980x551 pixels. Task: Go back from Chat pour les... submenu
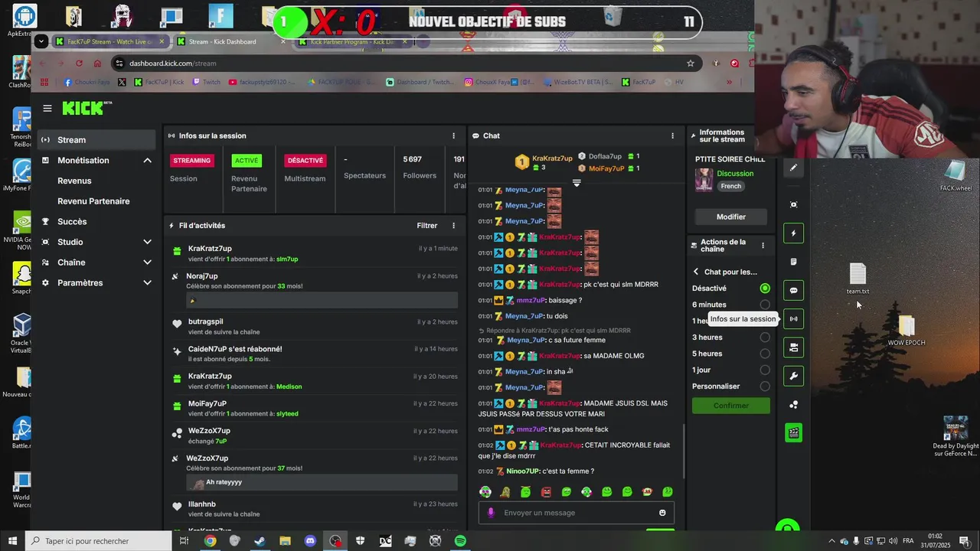tap(696, 272)
